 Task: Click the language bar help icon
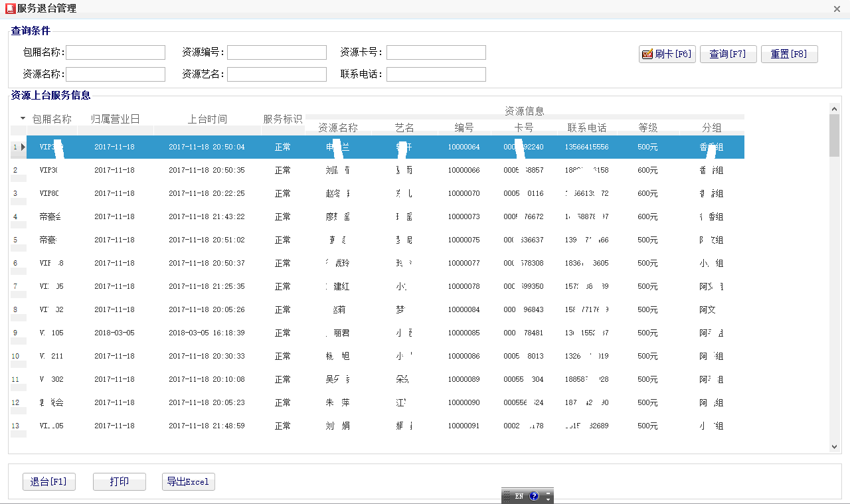pyautogui.click(x=534, y=496)
